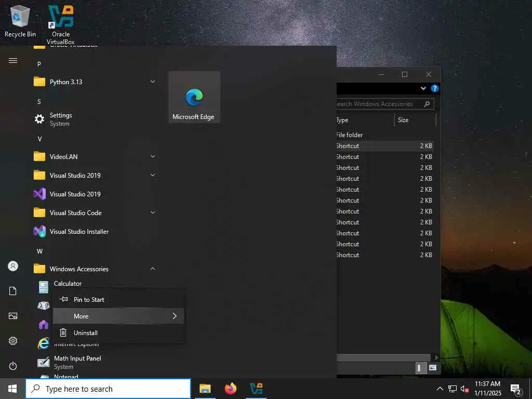Open Settings gear in Start sidebar
The height and width of the screenshot is (399, 532).
(x=13, y=341)
